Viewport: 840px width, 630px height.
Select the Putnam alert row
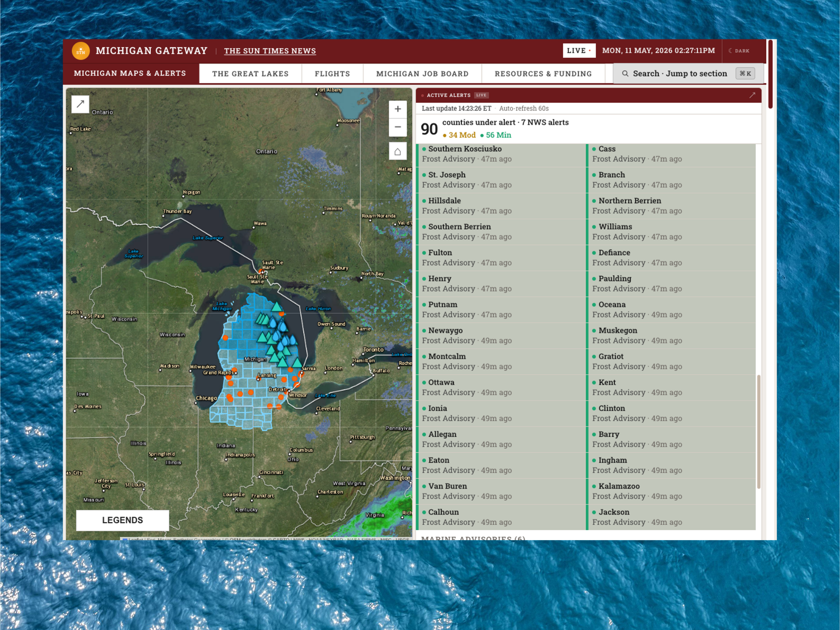501,309
